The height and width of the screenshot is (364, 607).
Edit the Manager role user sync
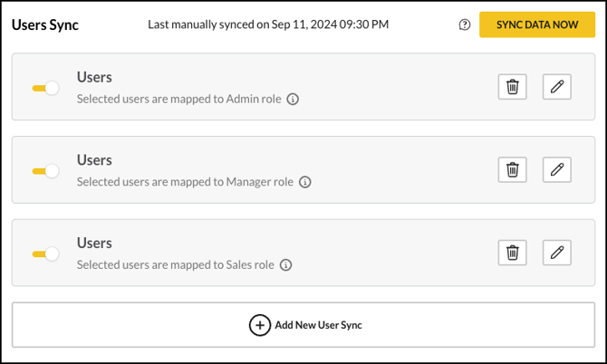pos(556,169)
